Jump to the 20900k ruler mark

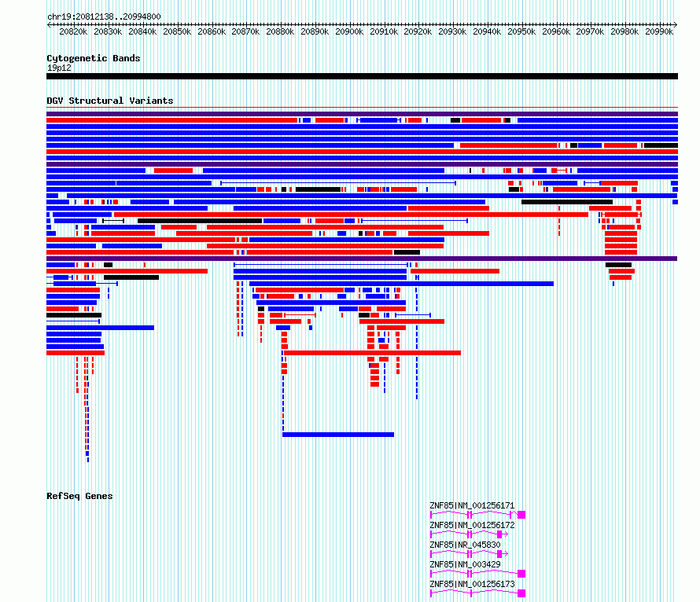point(349,31)
